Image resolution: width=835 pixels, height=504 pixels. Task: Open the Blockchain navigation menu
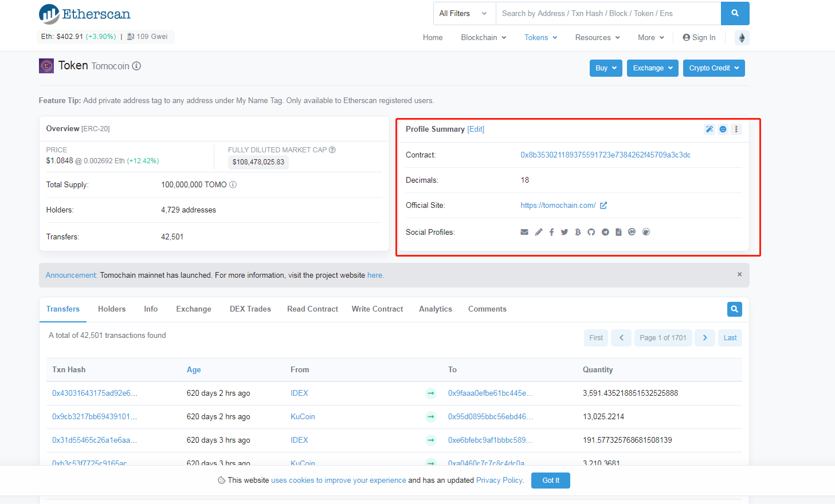[484, 38]
